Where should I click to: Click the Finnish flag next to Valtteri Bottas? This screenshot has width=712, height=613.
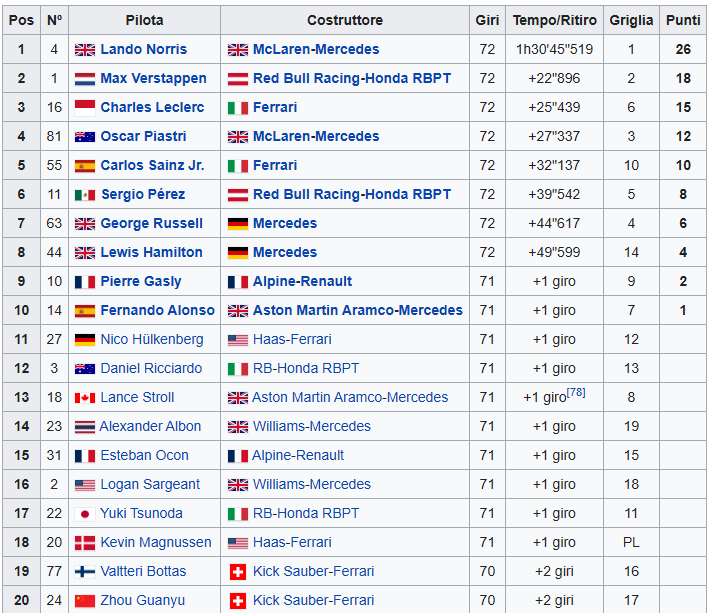point(85,572)
